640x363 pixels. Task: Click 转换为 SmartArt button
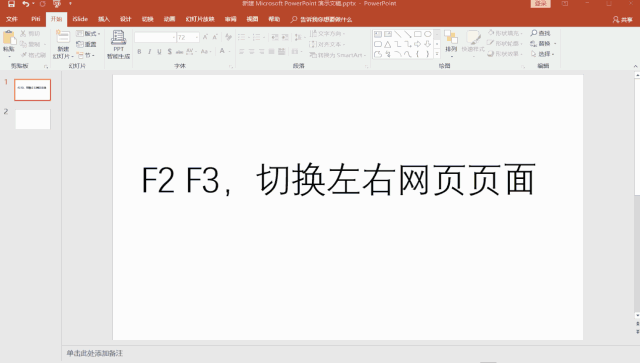338,55
